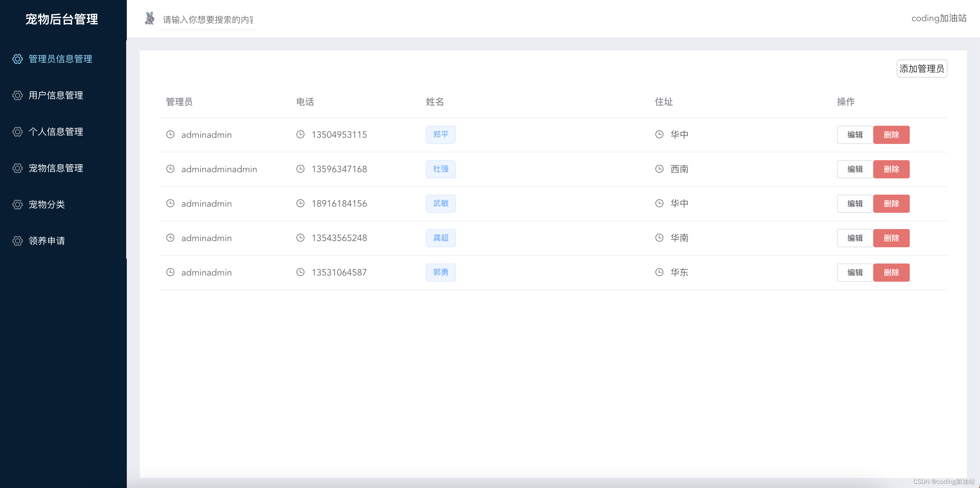Open 个人信息管理 menu item

pos(56,132)
